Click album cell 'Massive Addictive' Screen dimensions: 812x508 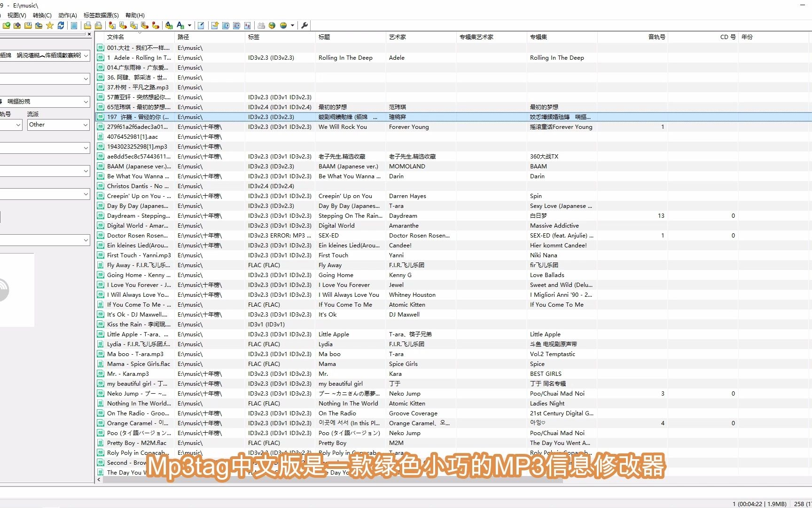tap(554, 226)
